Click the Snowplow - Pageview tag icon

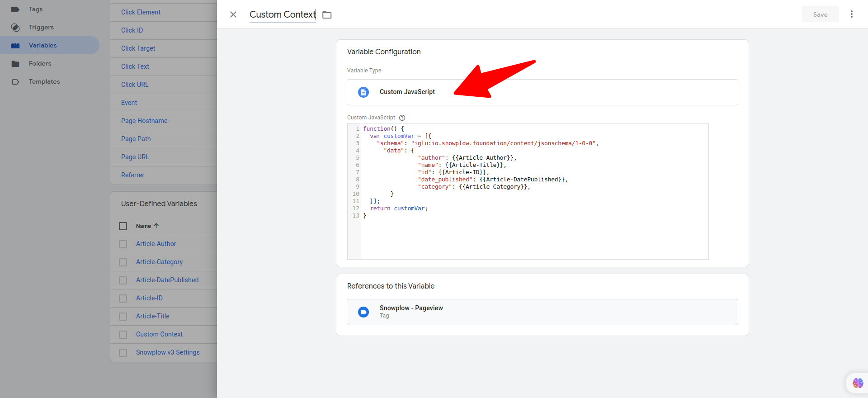pos(363,312)
